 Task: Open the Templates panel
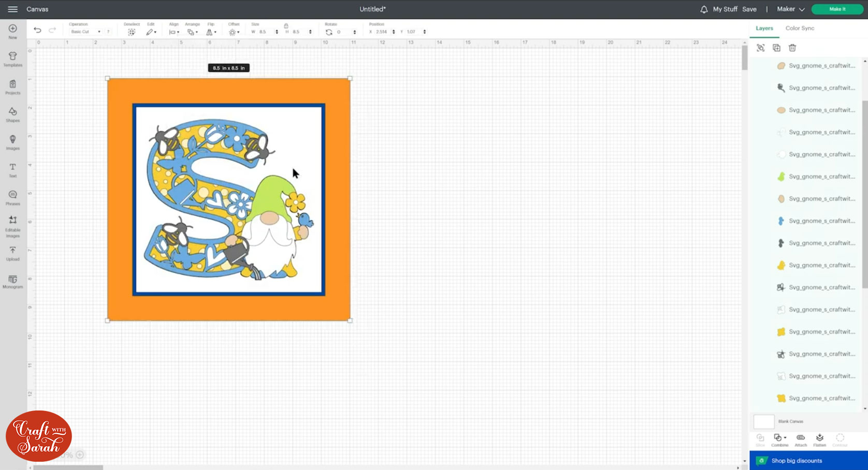(x=13, y=59)
